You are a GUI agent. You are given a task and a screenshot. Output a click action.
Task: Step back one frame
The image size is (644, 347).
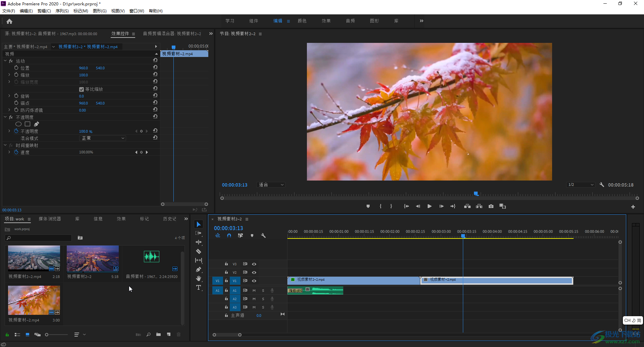[x=418, y=206]
